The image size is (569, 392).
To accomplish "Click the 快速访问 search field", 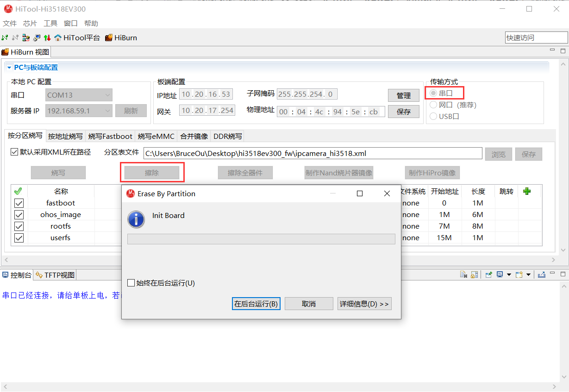I will click(x=536, y=37).
